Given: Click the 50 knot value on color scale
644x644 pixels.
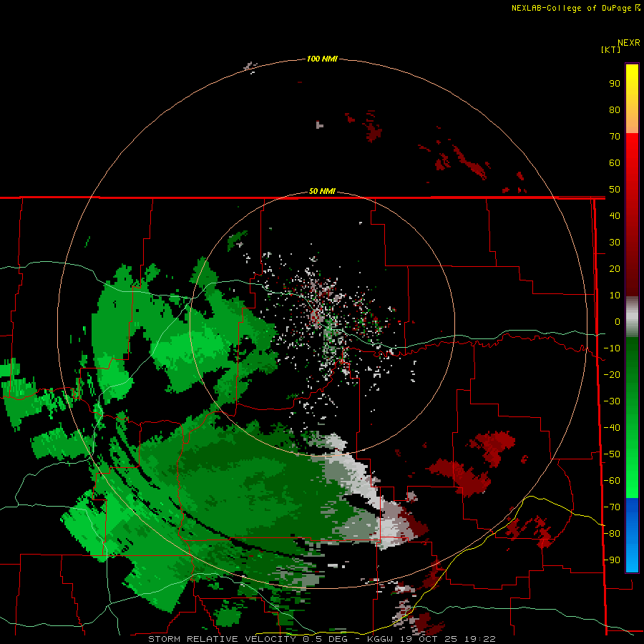Looking at the screenshot, I should pos(615,190).
